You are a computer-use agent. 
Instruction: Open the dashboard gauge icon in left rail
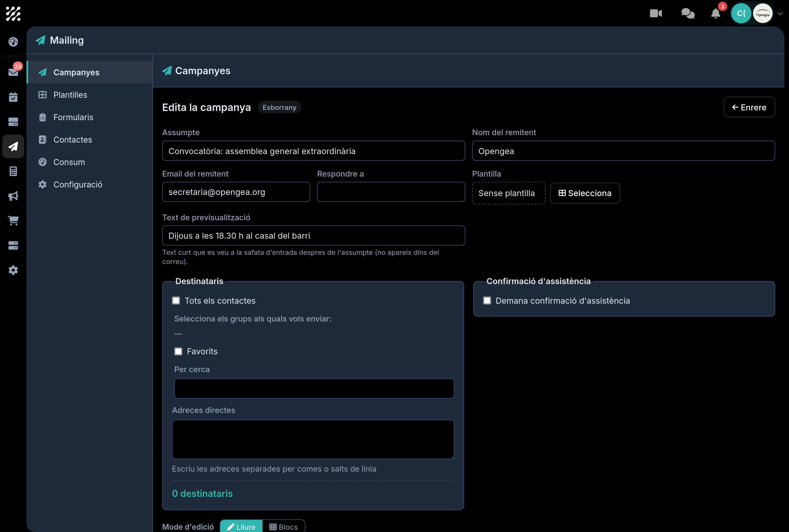[13, 42]
